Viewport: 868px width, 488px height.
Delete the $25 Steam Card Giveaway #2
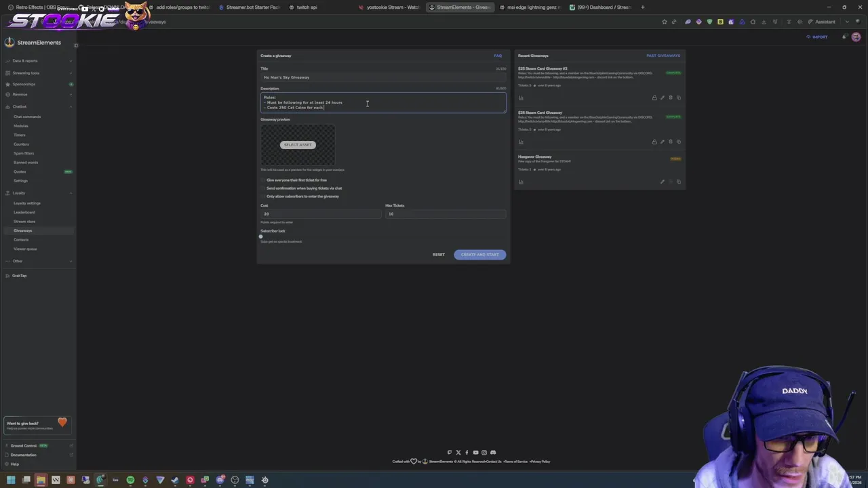pyautogui.click(x=671, y=98)
